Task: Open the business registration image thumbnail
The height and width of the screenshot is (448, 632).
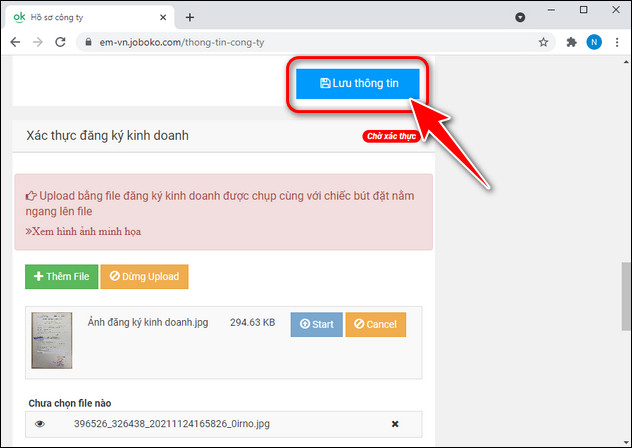Action: (52, 340)
